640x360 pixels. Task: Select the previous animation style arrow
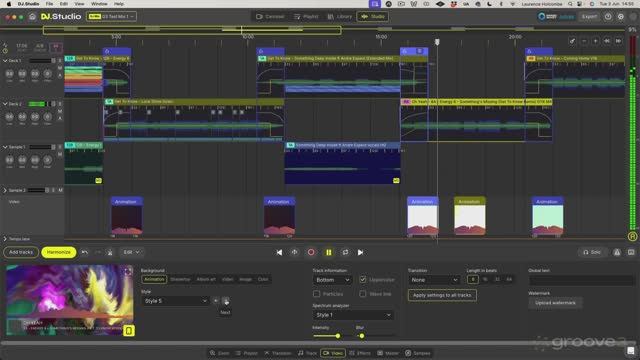[216, 301]
